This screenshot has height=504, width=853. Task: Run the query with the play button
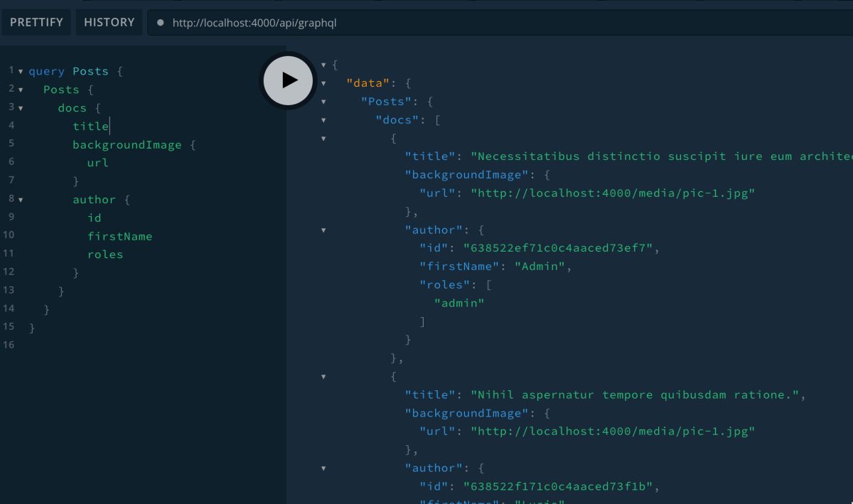tap(288, 80)
